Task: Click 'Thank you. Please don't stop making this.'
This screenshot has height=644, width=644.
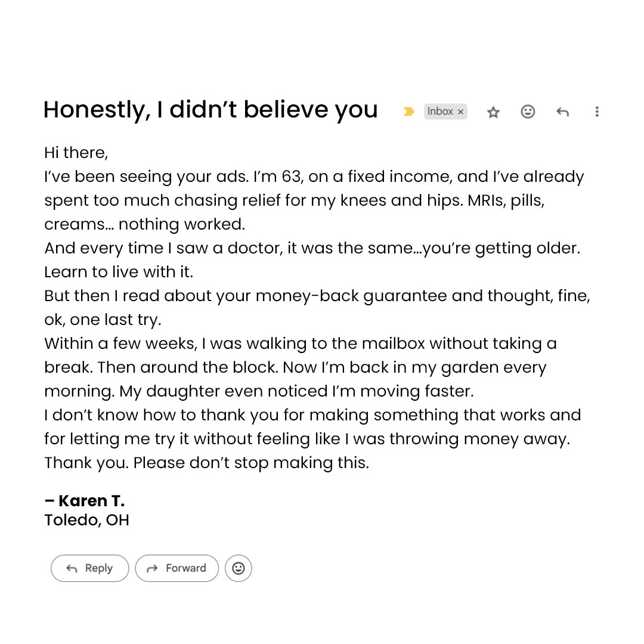Action: pos(206,463)
